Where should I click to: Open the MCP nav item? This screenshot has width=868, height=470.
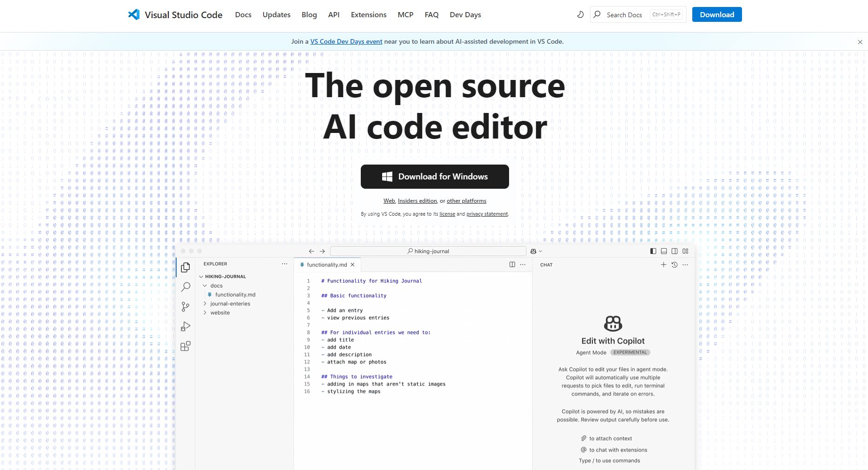(405, 15)
